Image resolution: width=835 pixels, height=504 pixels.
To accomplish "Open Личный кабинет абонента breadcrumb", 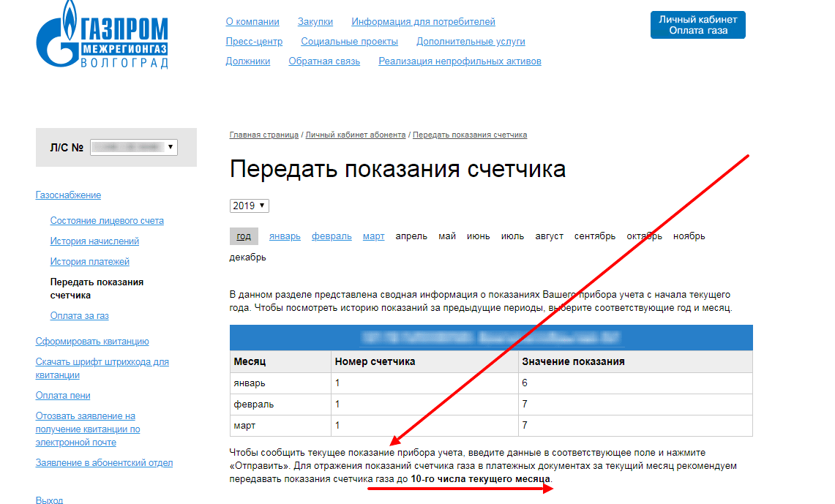I will (356, 135).
